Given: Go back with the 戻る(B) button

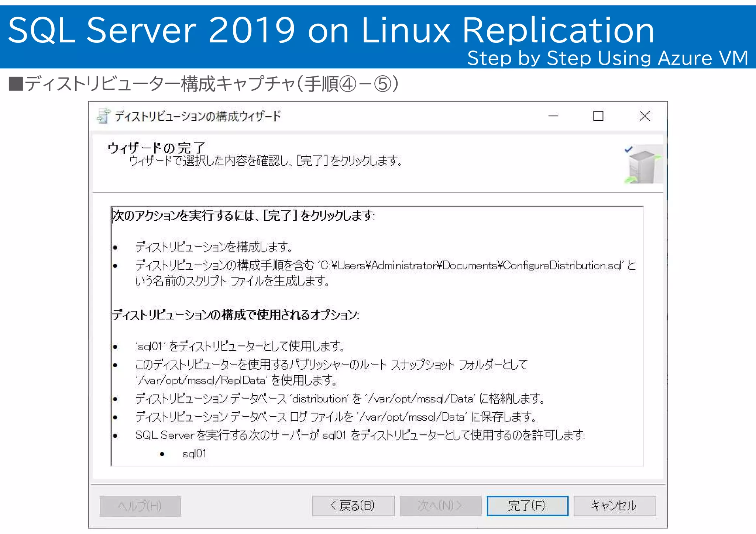Looking at the screenshot, I should click(x=353, y=505).
